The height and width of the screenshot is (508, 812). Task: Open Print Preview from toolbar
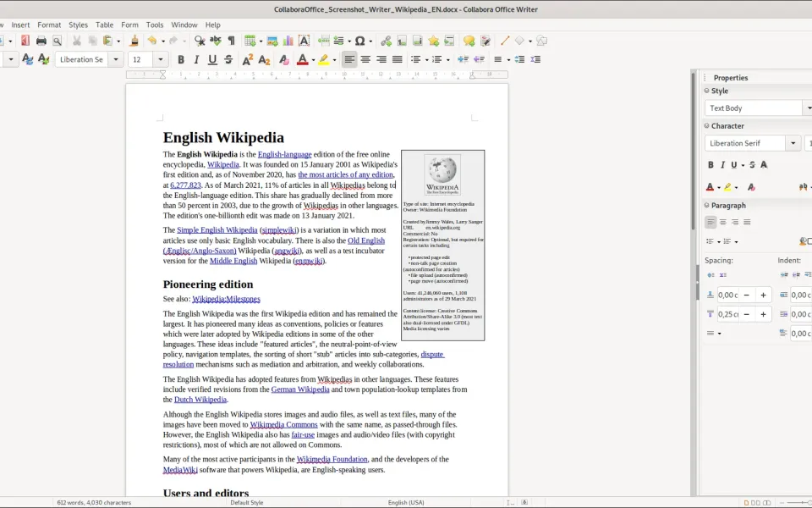coord(57,41)
